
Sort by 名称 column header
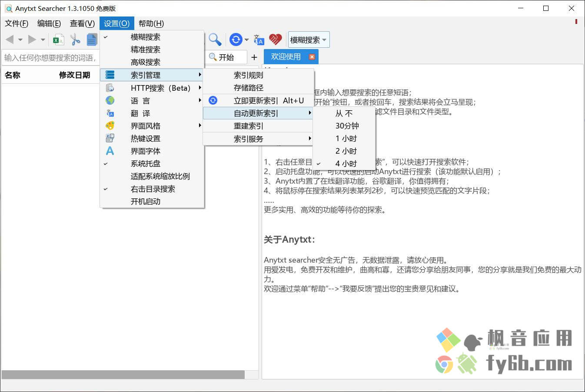(13, 75)
